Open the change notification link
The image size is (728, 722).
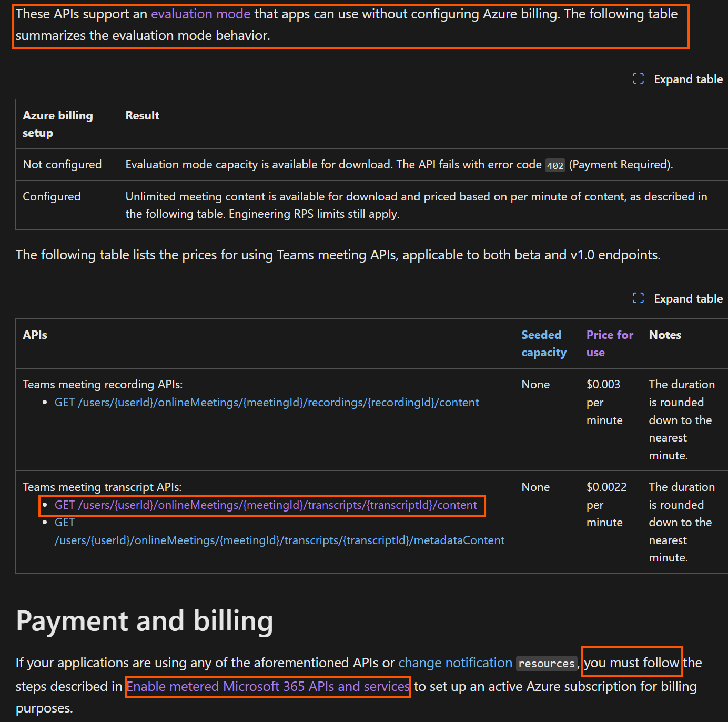[x=455, y=663]
